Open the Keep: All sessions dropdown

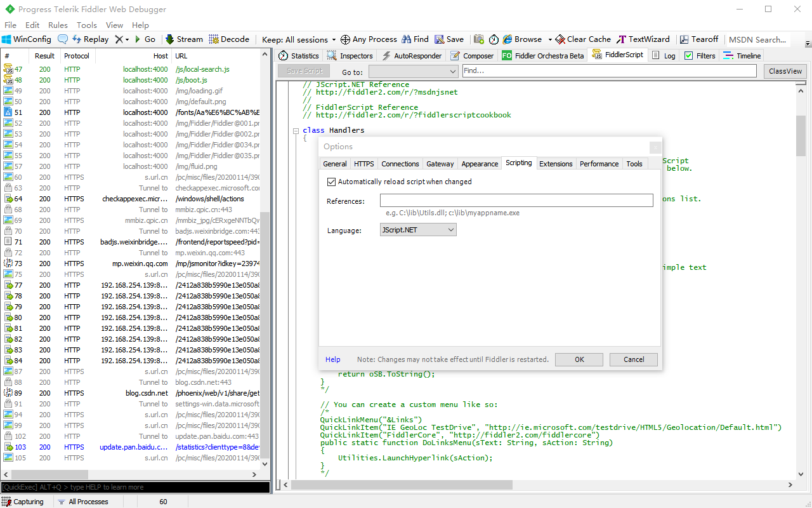coord(299,39)
